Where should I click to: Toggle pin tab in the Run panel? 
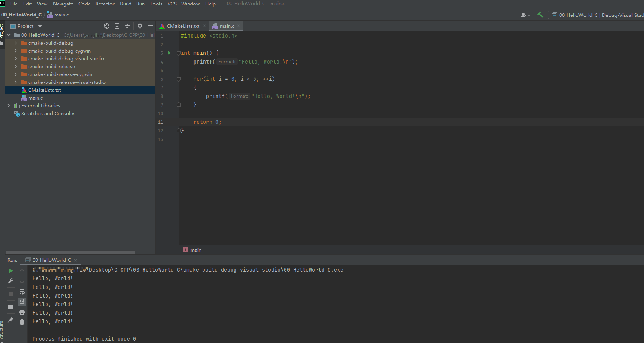pos(11,320)
